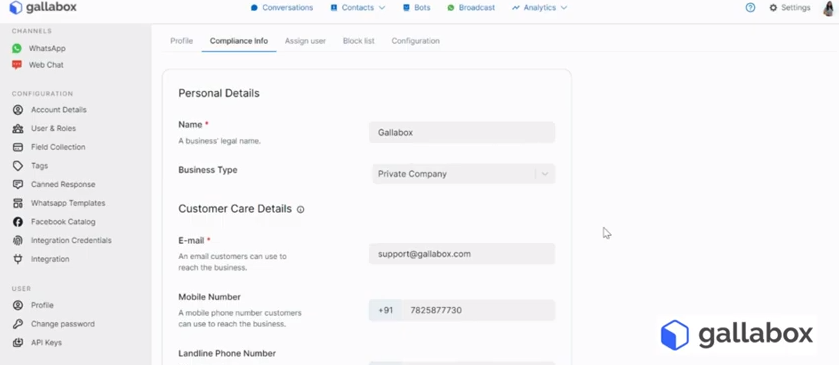The height and width of the screenshot is (365, 839).
Task: Open API Keys in sidebar
Action: pos(46,343)
